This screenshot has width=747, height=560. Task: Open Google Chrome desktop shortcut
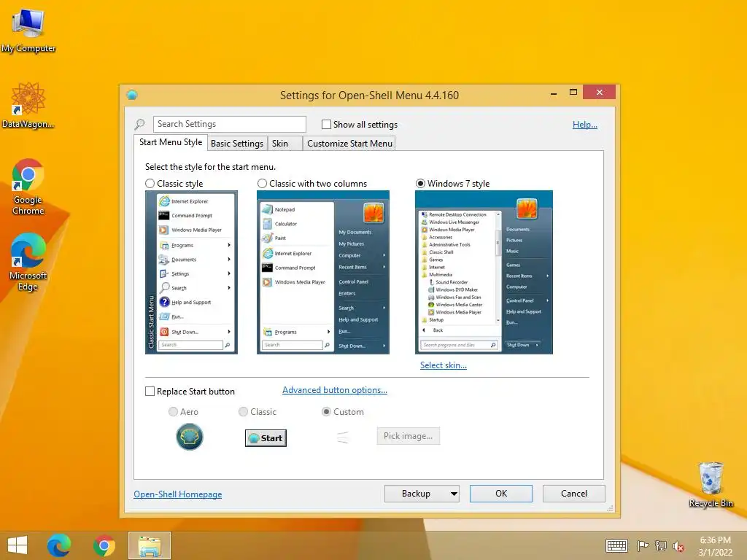click(x=28, y=187)
